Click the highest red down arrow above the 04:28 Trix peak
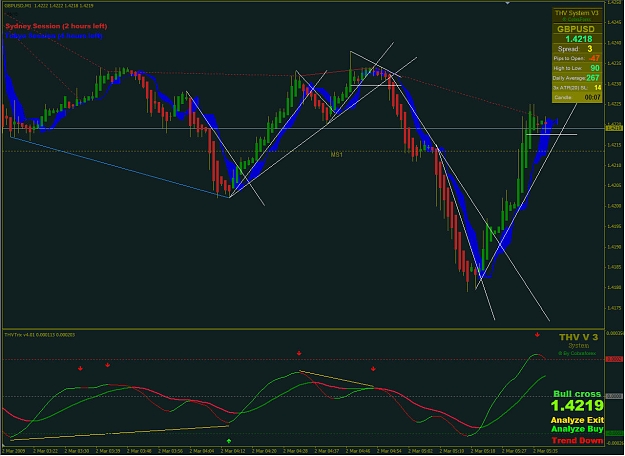 299,353
